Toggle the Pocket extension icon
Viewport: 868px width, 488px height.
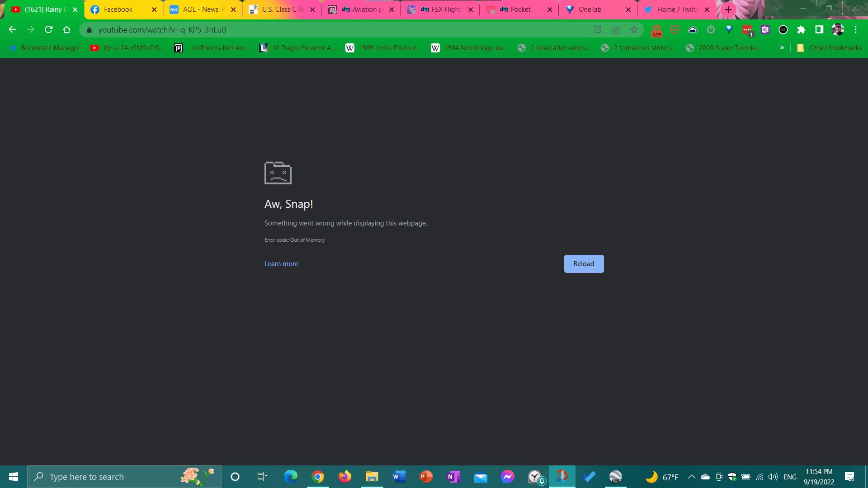(675, 30)
